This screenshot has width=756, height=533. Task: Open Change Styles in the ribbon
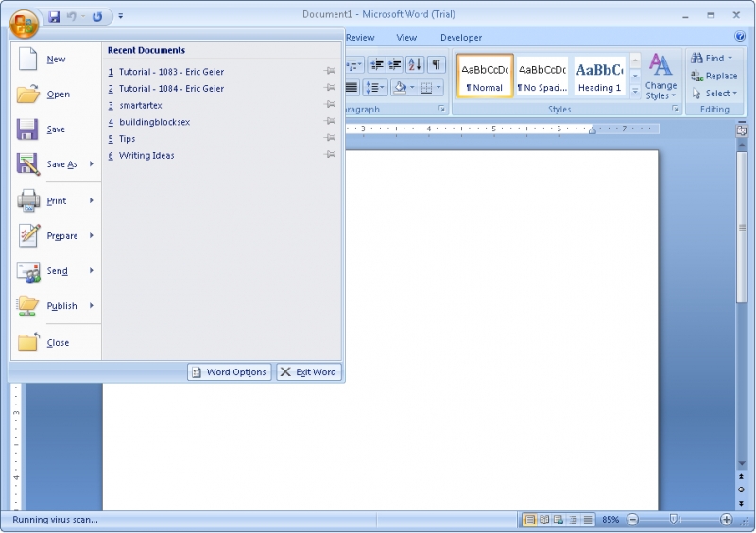(x=661, y=77)
